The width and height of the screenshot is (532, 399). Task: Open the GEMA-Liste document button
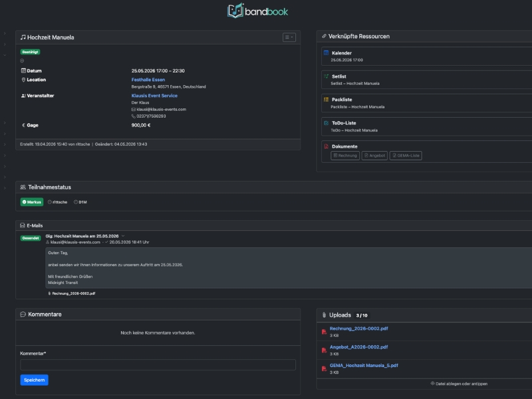(406, 156)
